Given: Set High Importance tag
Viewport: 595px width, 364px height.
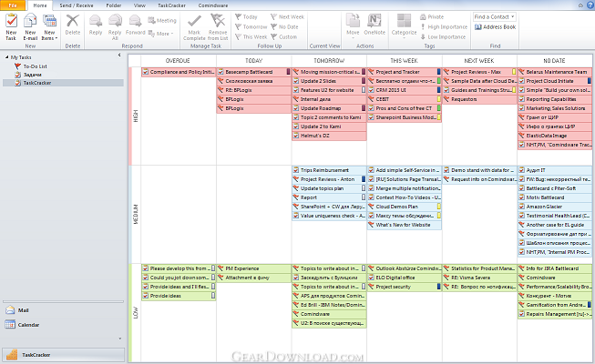Looking at the screenshot, I should point(444,27).
